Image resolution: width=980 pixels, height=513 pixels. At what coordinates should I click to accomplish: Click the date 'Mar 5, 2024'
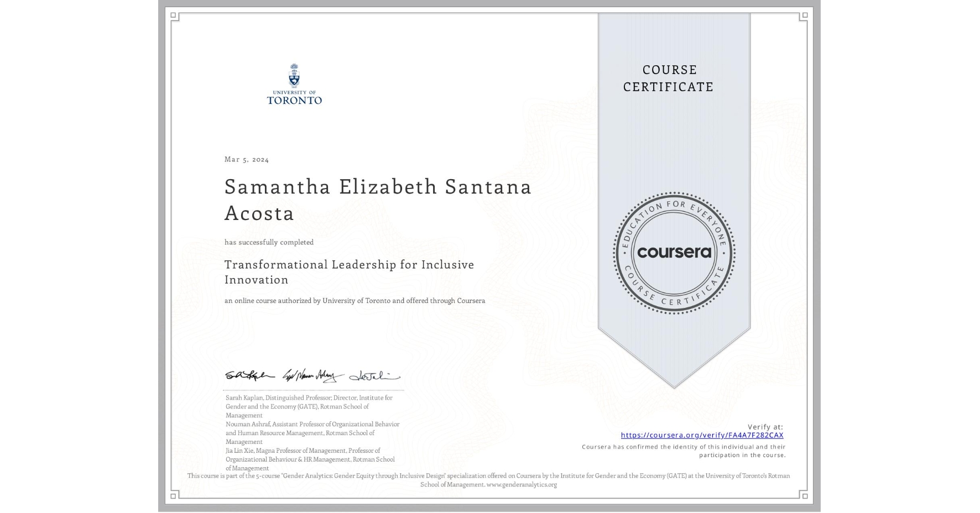247,159
